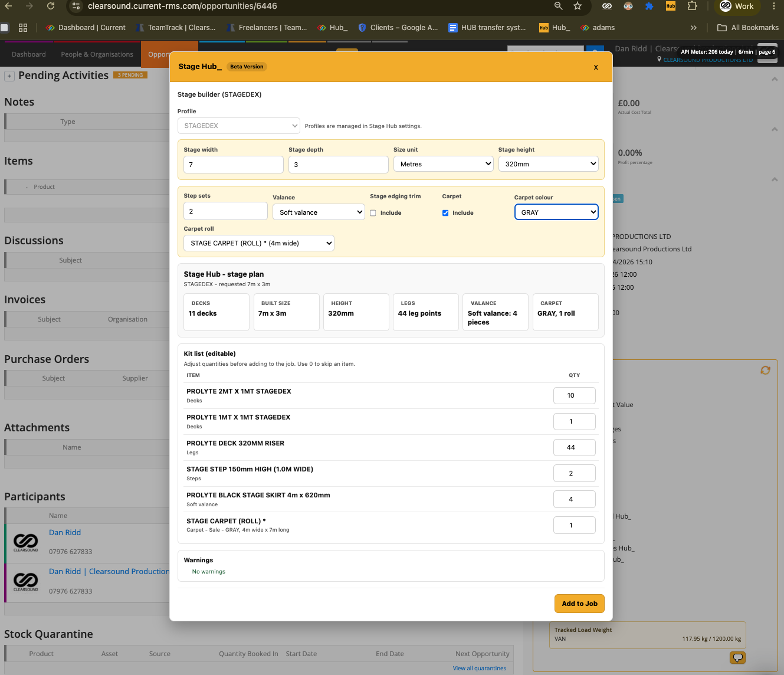Expand Pending Activities with the plus button

point(9,76)
